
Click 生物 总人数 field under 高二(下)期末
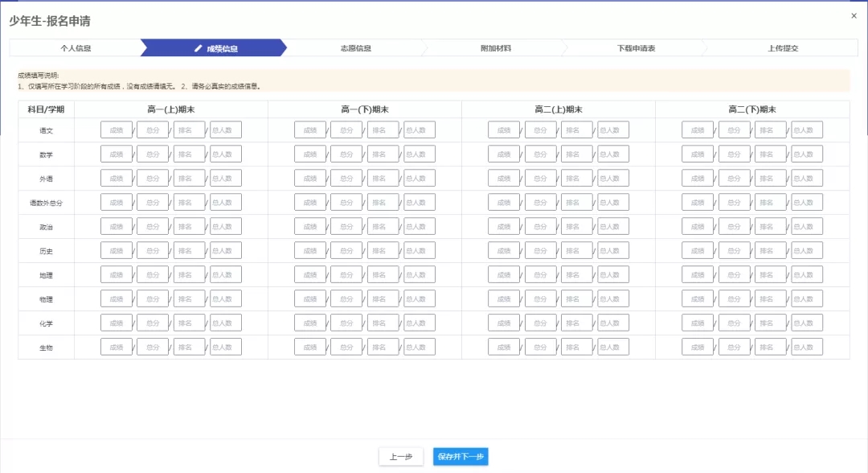click(807, 348)
